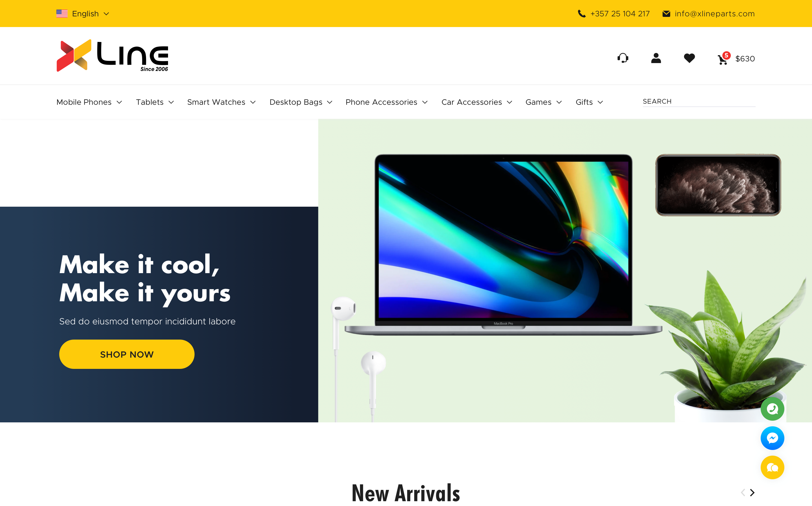Open the Gifts menu item
The image size is (812, 506).
click(x=589, y=102)
